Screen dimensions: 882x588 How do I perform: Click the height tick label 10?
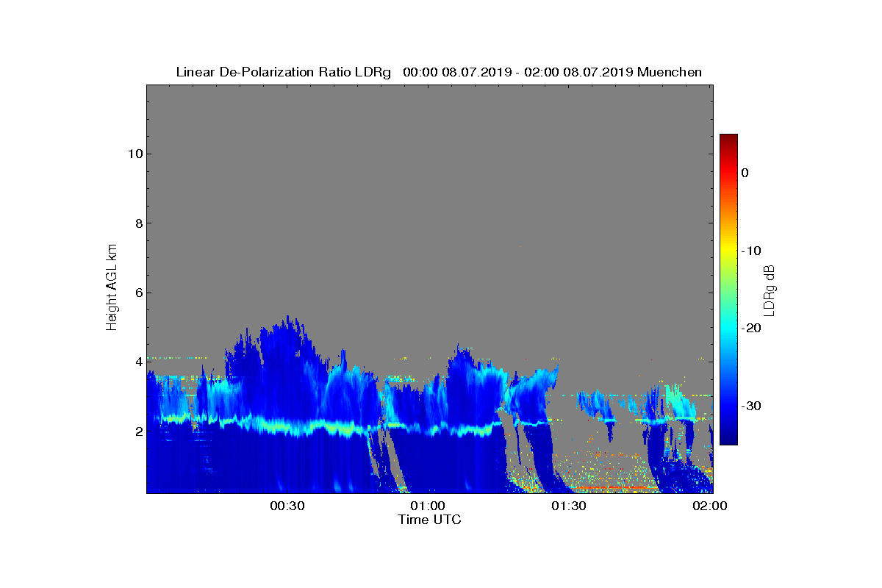[135, 154]
